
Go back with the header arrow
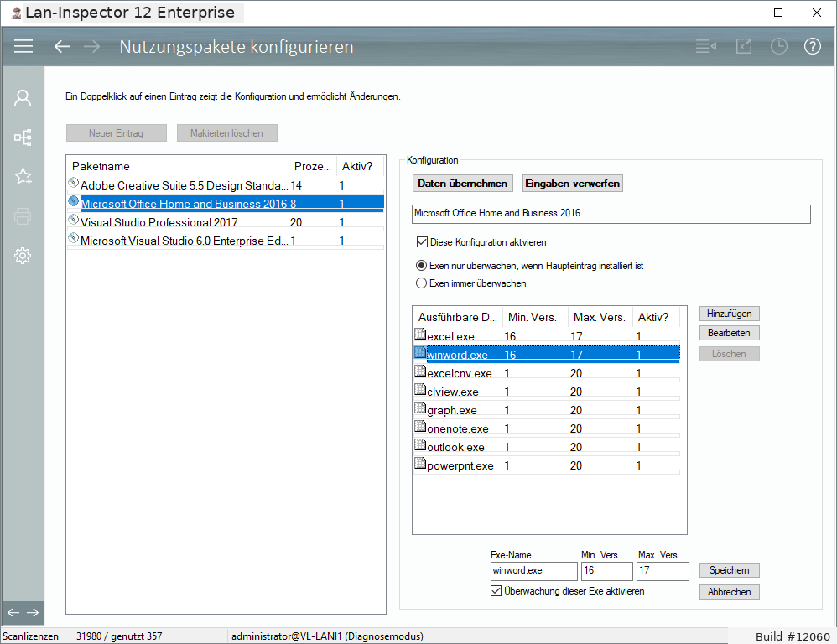62,46
